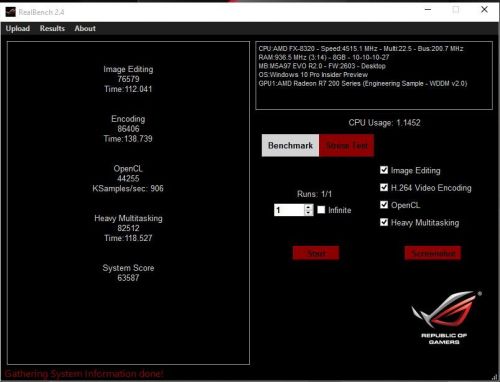Open the Results menu
This screenshot has width=500, height=382.
[52, 28]
